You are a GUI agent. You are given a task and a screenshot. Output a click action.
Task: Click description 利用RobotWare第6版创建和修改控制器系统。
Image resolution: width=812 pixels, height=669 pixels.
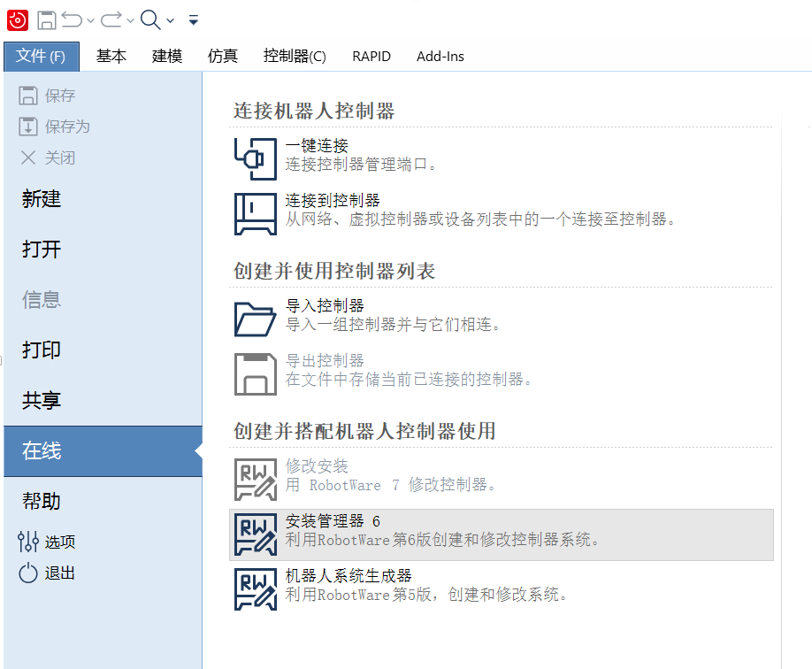click(x=442, y=540)
